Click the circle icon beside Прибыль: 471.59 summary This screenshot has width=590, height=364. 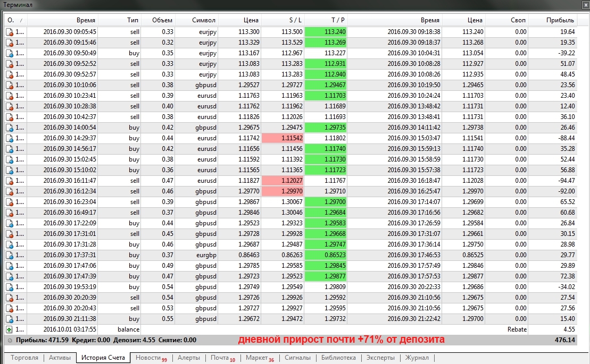pos(10,340)
